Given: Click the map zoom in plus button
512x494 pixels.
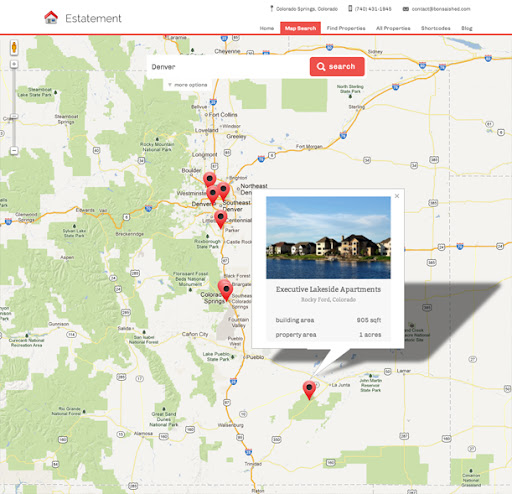Looking at the screenshot, I should coord(14,64).
